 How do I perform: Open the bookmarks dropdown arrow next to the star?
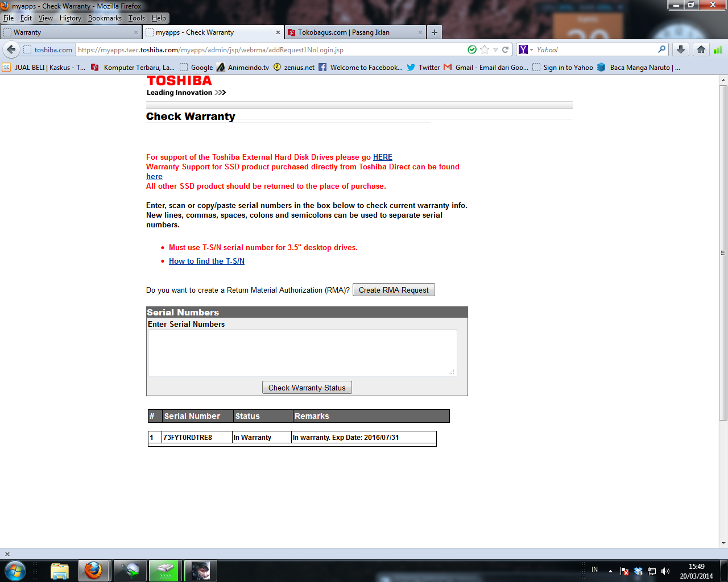pos(495,49)
